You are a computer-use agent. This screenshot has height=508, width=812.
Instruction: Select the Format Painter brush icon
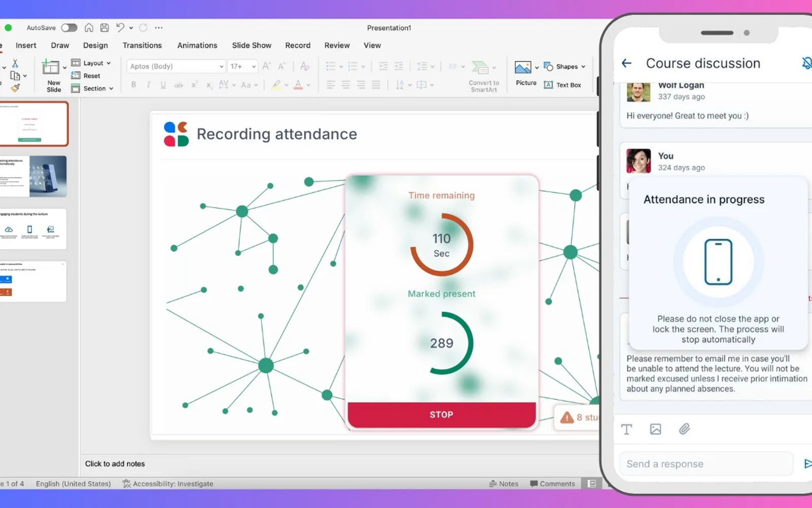pyautogui.click(x=15, y=88)
